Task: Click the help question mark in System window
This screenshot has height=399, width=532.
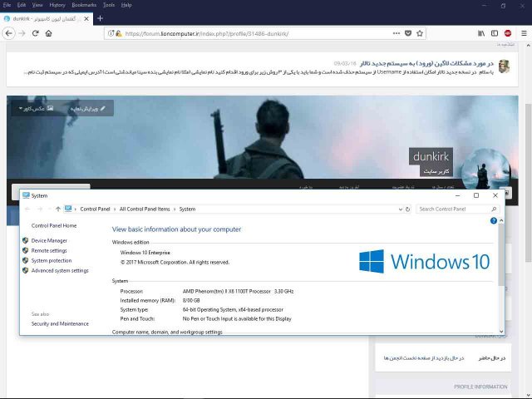Action: pyautogui.click(x=494, y=221)
